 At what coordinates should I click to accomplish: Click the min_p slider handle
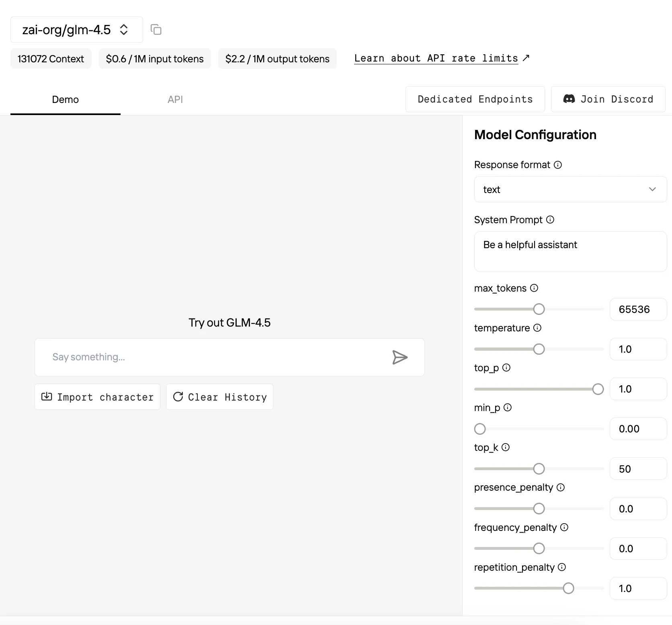[480, 429]
